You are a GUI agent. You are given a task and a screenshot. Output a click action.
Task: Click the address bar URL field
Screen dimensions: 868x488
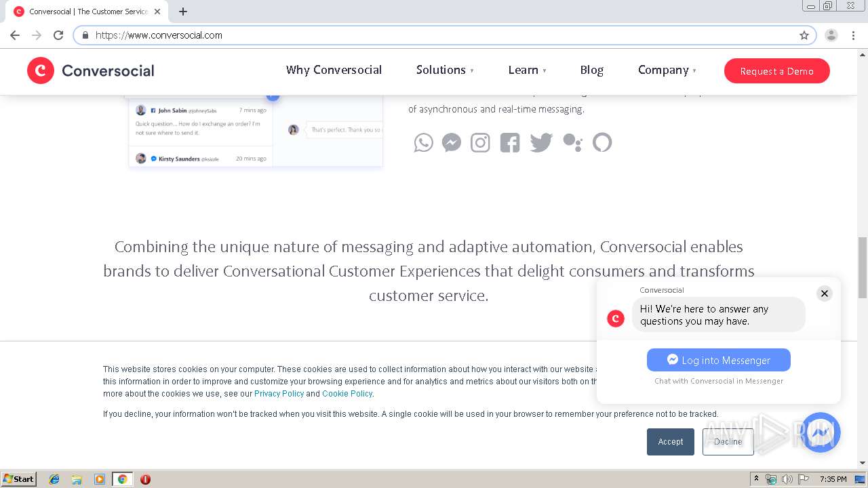pos(444,35)
